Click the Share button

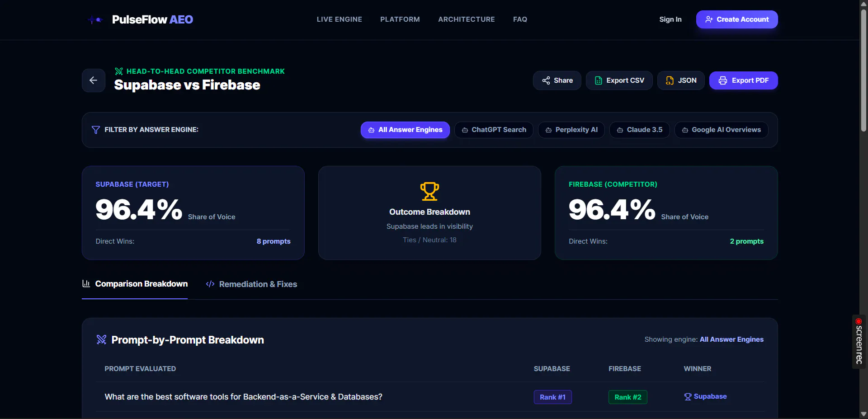click(557, 80)
